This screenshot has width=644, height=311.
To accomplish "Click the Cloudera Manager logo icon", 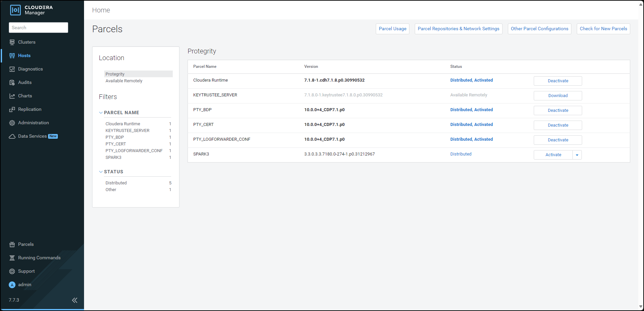I will click(x=15, y=10).
